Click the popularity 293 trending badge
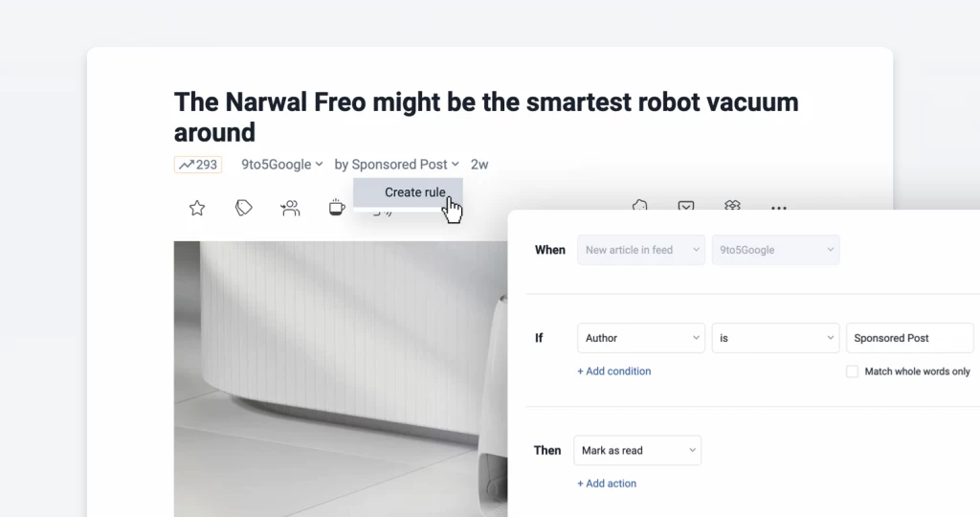Image resolution: width=980 pixels, height=517 pixels. tap(198, 165)
